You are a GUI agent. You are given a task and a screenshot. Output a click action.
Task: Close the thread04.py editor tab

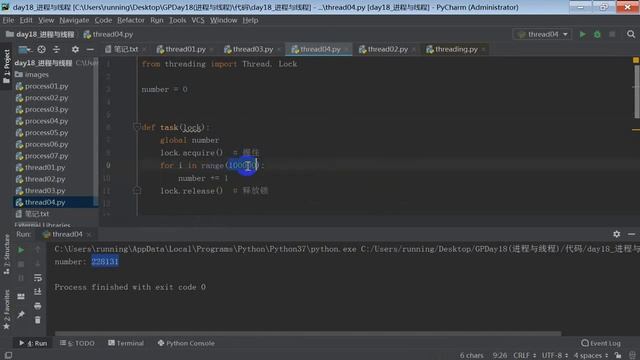coord(347,50)
